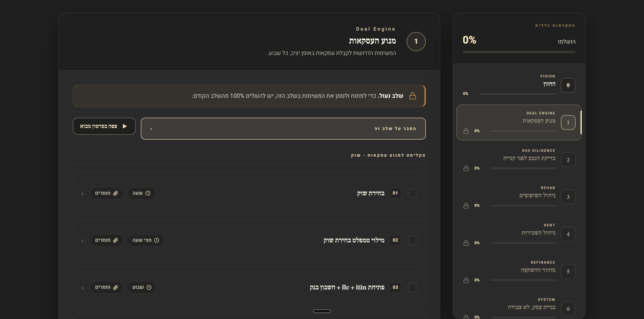Screen dimensions: 644x319
Task: Click the large circled 1 in the page header
Action: pos(416,42)
